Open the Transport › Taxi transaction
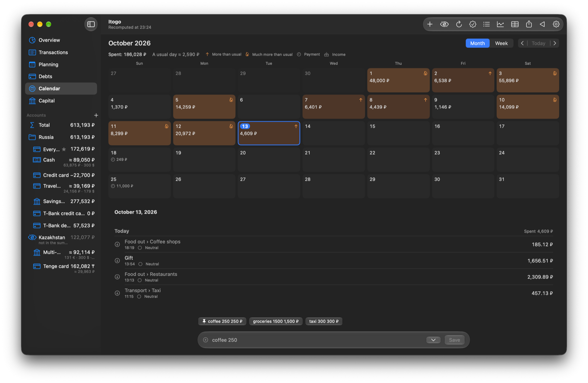The height and width of the screenshot is (383, 588). point(334,293)
